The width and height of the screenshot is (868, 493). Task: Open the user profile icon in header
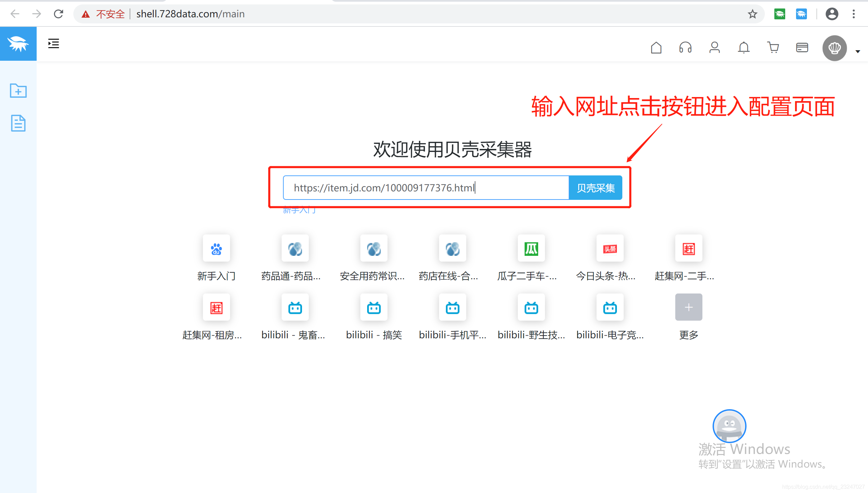point(714,48)
